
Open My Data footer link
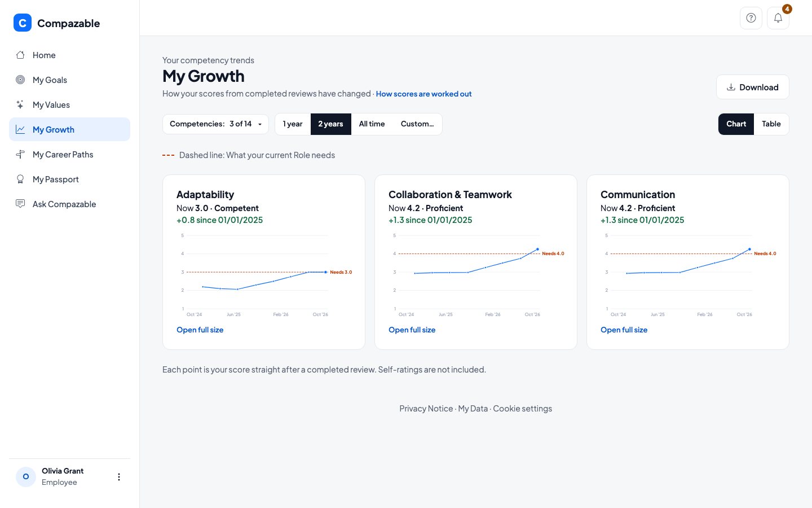click(473, 409)
